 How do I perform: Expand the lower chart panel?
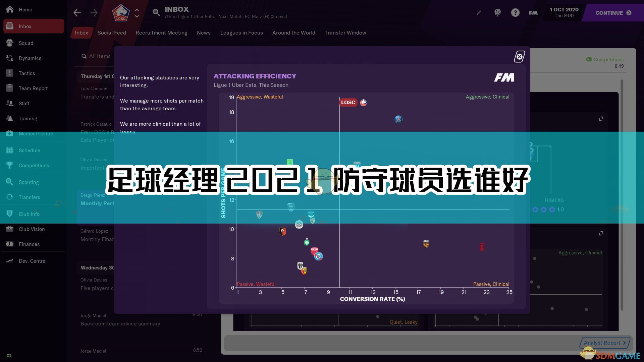tap(601, 233)
